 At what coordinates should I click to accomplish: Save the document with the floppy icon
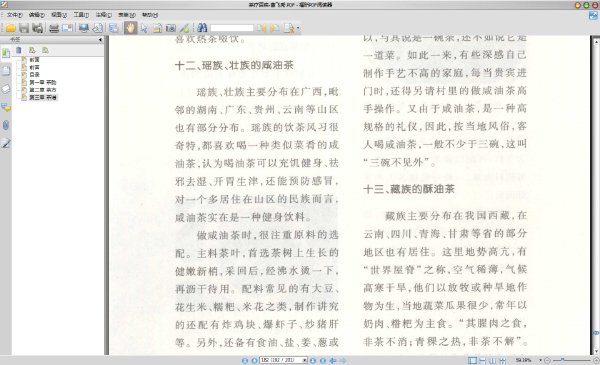point(24,28)
